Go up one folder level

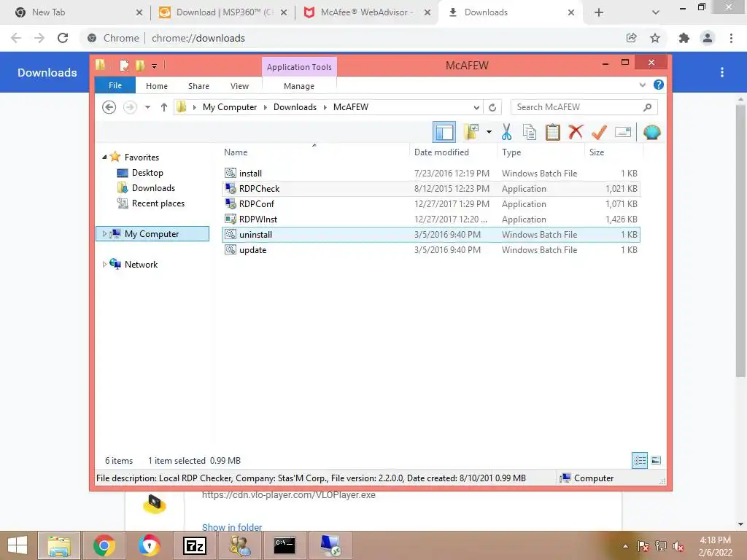(x=164, y=107)
